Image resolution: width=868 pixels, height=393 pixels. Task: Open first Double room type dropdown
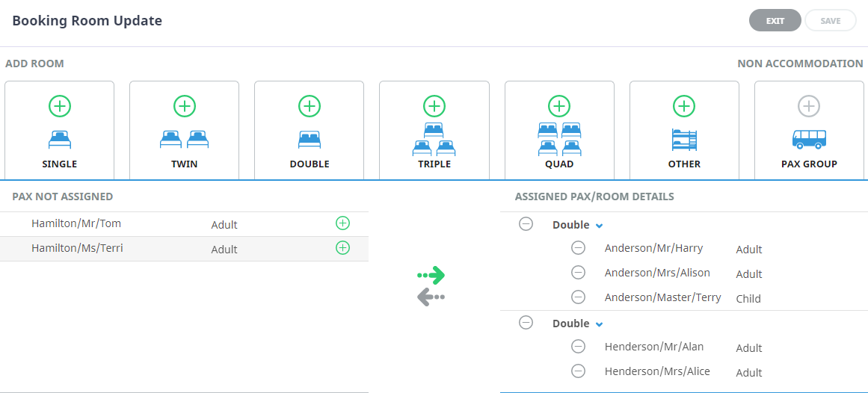[x=599, y=226]
